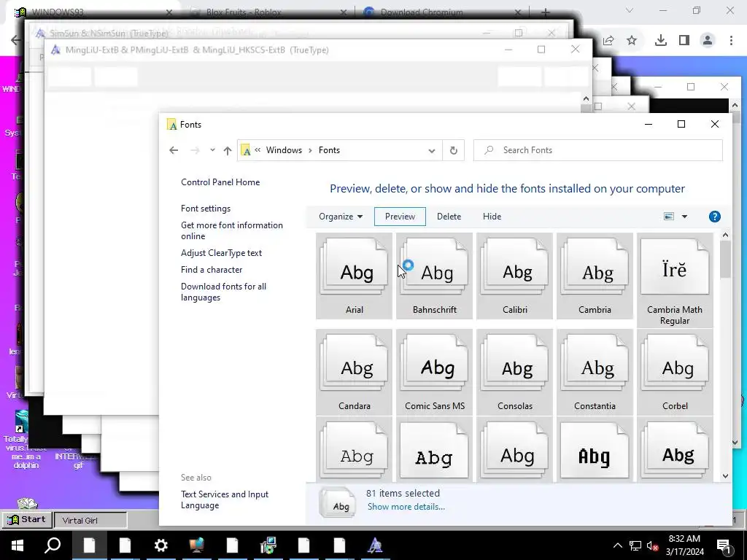Select the Cambria font icon
Viewport: 747px width, 560px height.
tap(595, 276)
